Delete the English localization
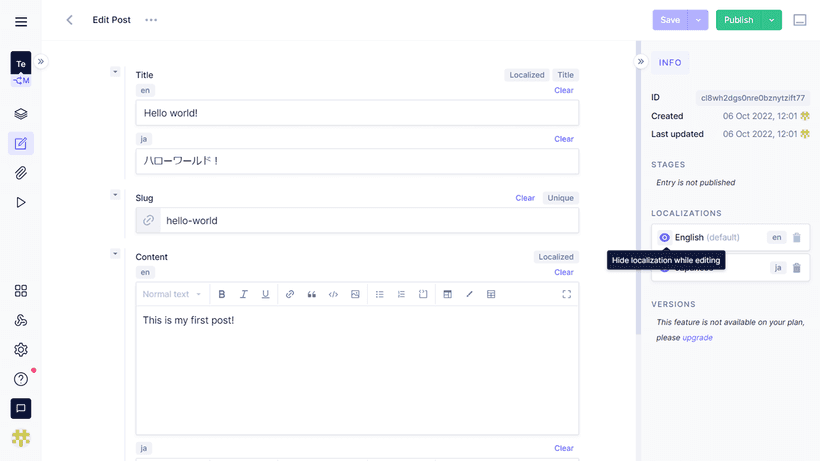Image resolution: width=820 pixels, height=461 pixels. (796, 237)
